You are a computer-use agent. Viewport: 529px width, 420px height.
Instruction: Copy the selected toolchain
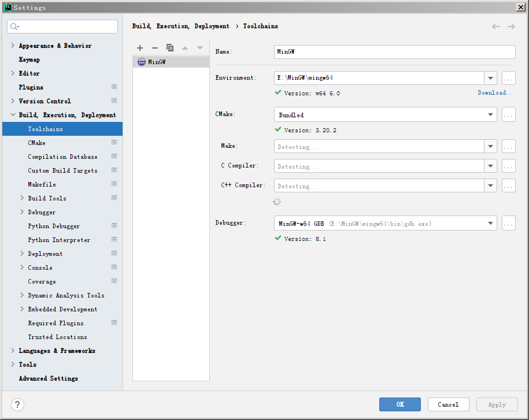click(170, 48)
